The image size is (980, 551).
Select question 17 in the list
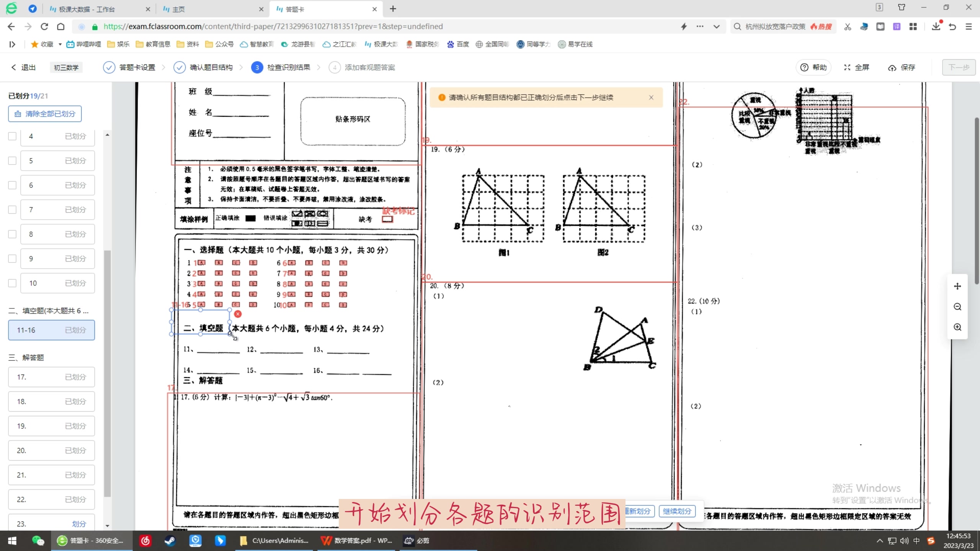pos(51,377)
